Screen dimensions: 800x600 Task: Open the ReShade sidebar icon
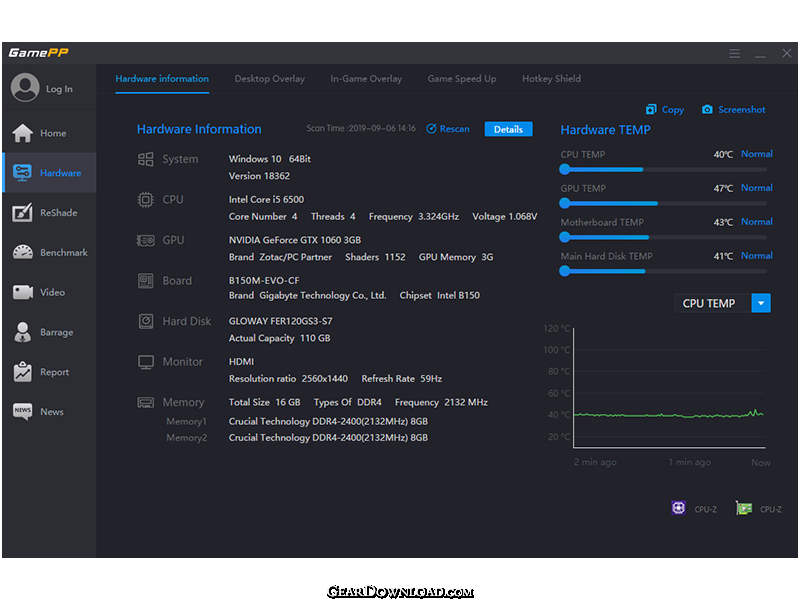click(22, 212)
